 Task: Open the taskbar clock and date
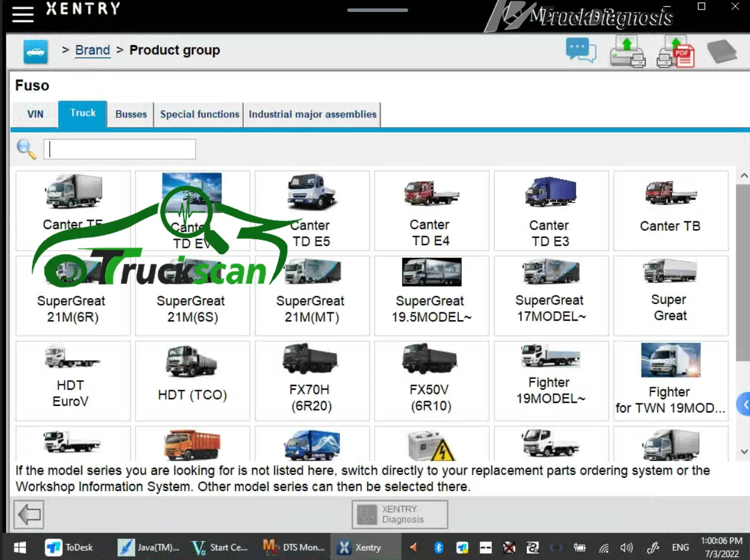pyautogui.click(x=722, y=547)
